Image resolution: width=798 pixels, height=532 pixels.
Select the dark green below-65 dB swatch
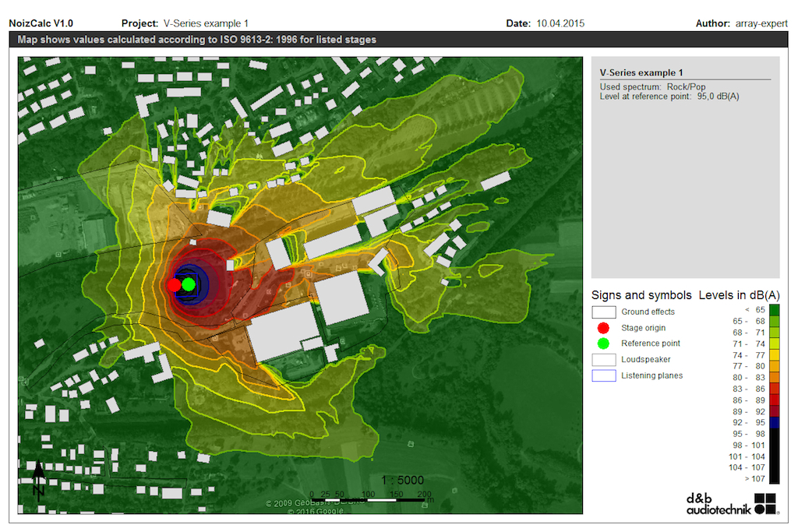pos(774,310)
